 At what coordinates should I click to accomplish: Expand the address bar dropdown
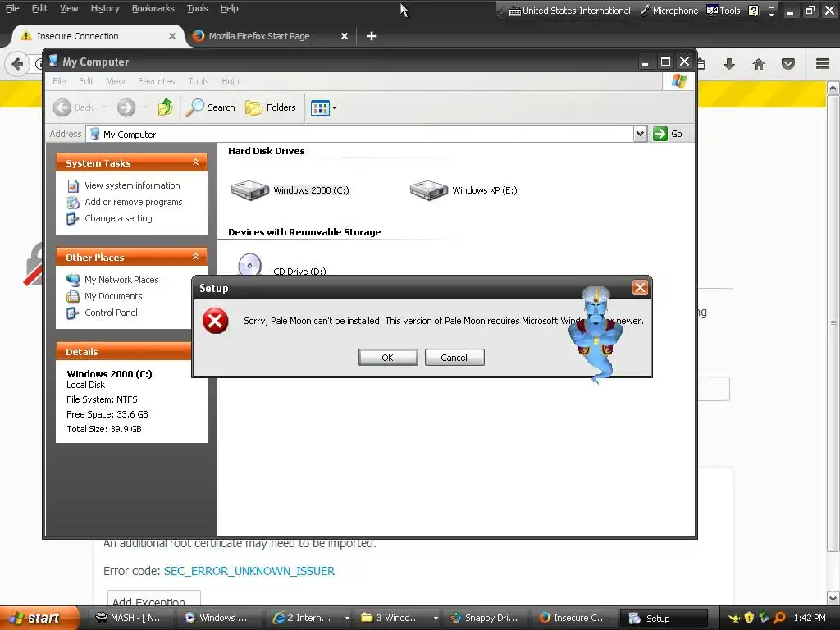pyautogui.click(x=640, y=134)
